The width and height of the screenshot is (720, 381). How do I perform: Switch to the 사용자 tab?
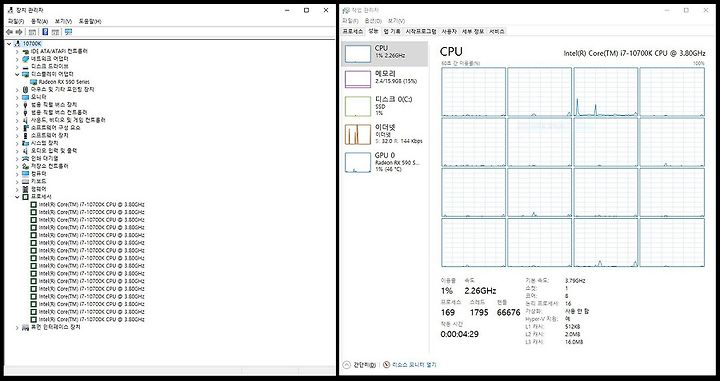click(449, 31)
